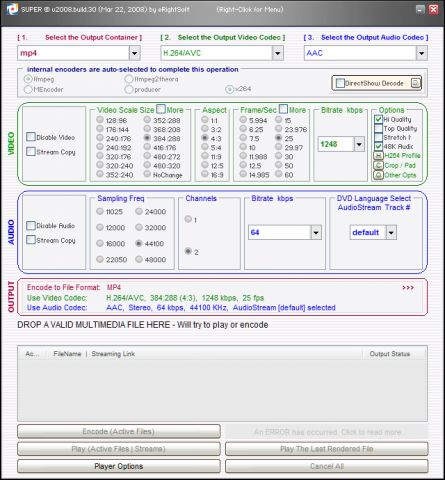Enable the Stretch It checkbox
This screenshot has width=445, height=480.
378,137
